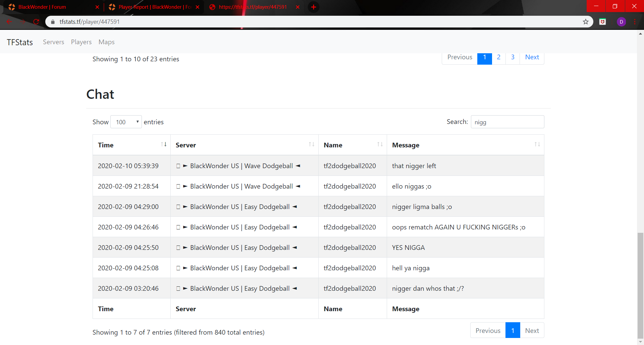Click the footer Message column label

(x=406, y=309)
